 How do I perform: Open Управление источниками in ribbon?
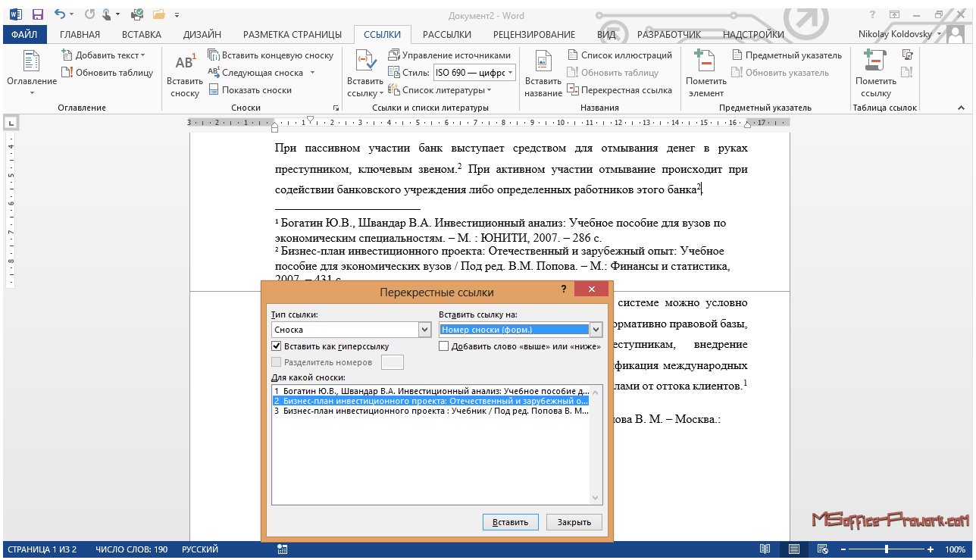pos(449,55)
